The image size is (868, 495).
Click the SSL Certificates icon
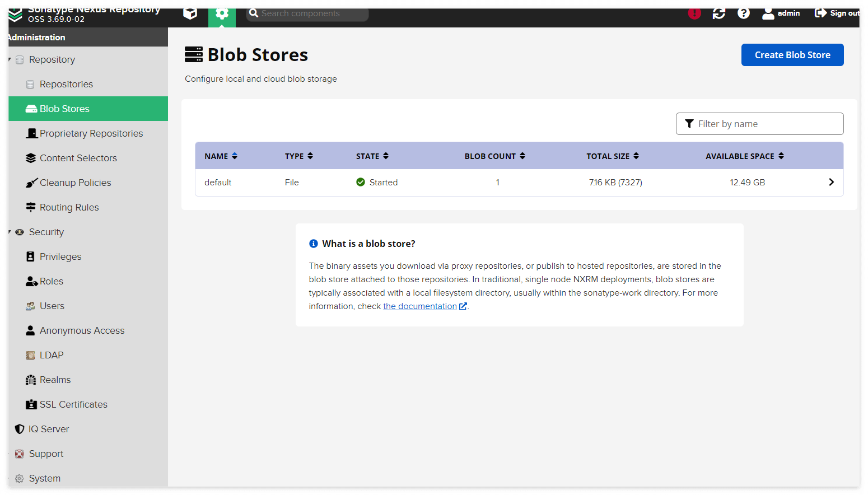31,404
